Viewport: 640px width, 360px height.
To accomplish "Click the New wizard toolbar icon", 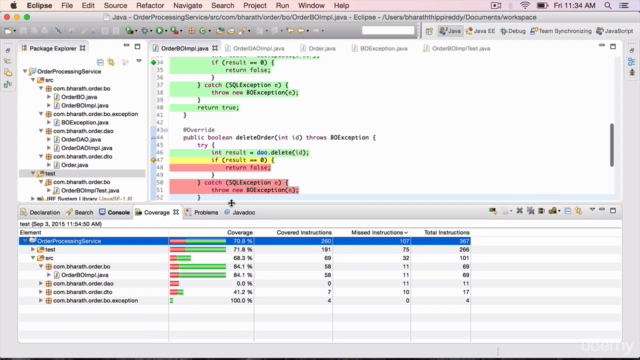I will tap(8, 31).
